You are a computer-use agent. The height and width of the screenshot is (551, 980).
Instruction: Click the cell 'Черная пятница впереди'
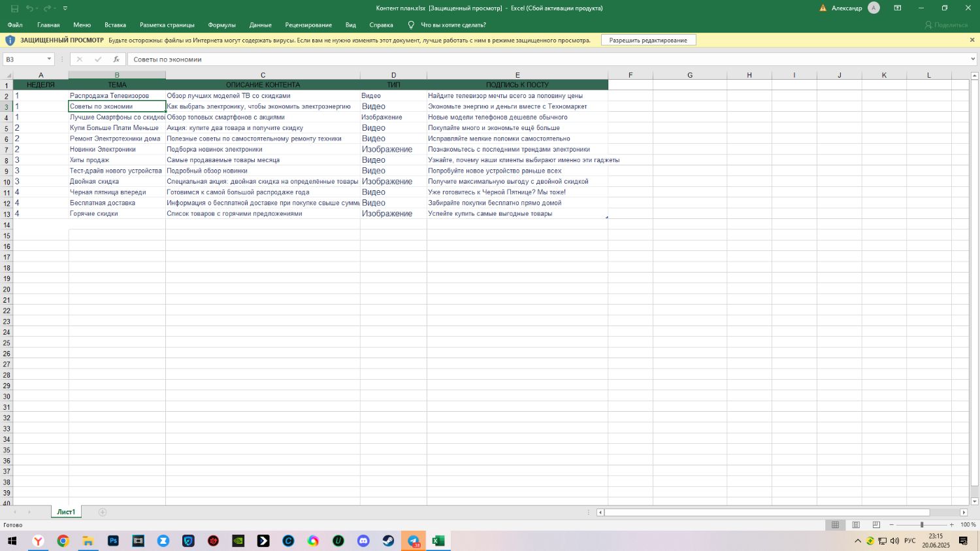click(117, 192)
